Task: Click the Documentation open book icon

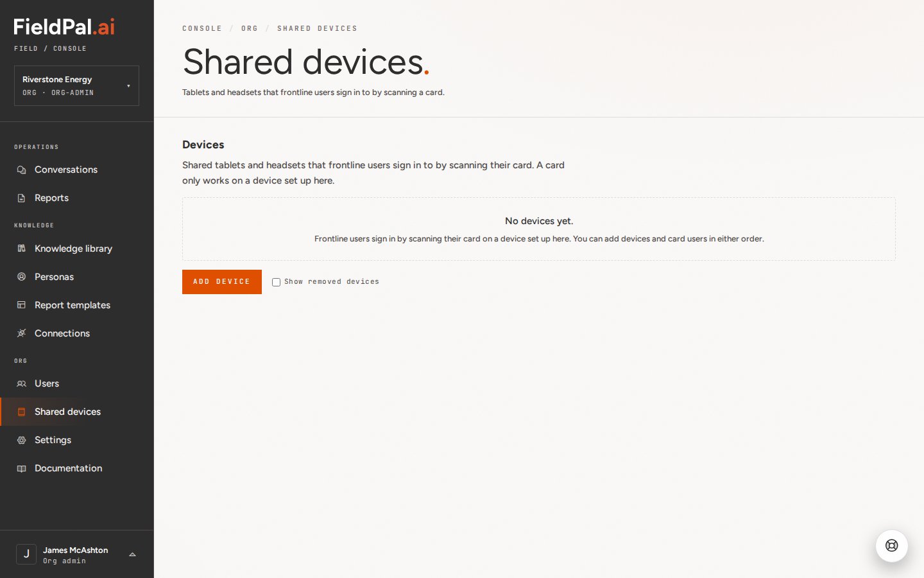Action: [x=21, y=468]
